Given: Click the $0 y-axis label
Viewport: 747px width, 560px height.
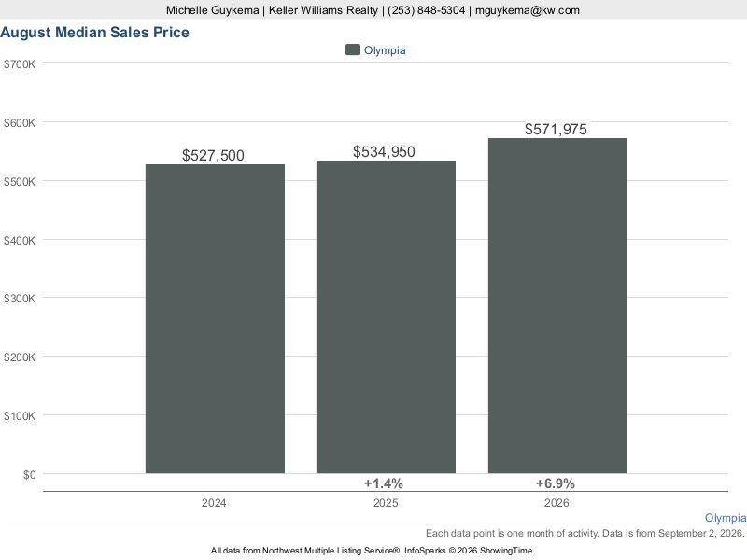Looking at the screenshot, I should 30,475.
